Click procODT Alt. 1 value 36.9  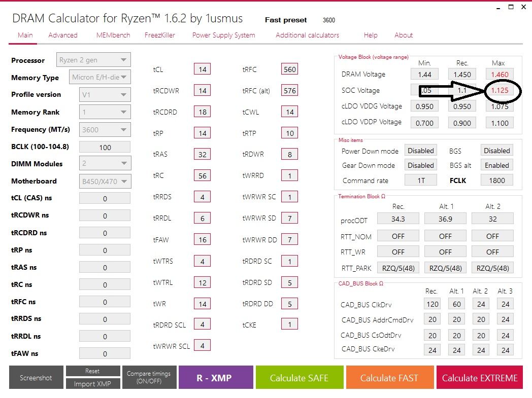point(445,219)
